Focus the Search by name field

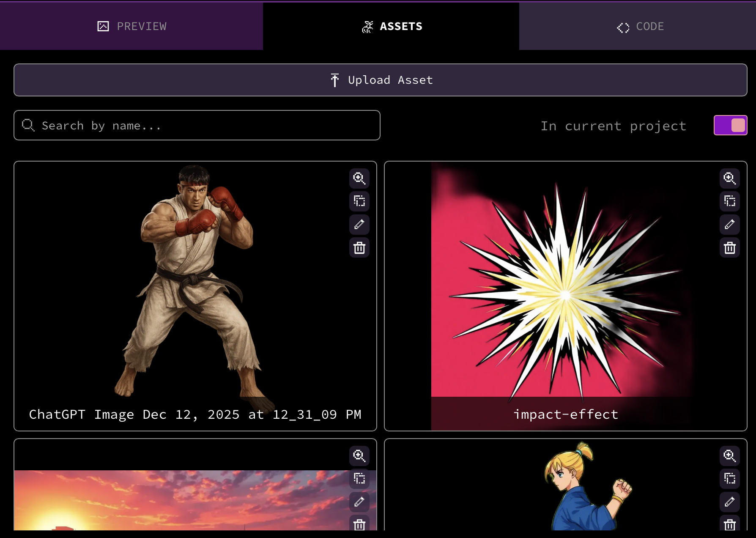197,125
